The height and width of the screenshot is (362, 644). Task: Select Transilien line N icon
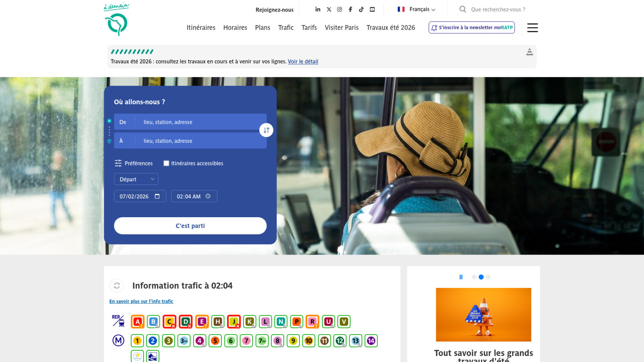[x=281, y=322]
